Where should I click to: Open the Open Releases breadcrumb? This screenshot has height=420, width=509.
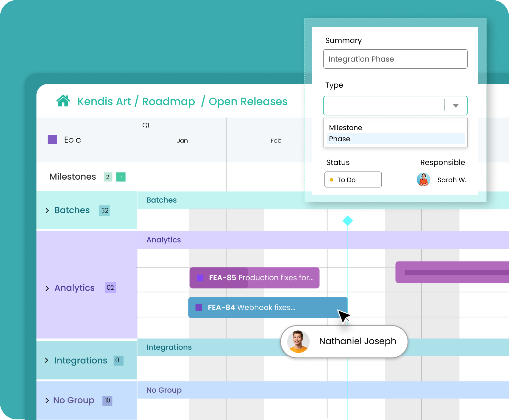click(x=248, y=101)
